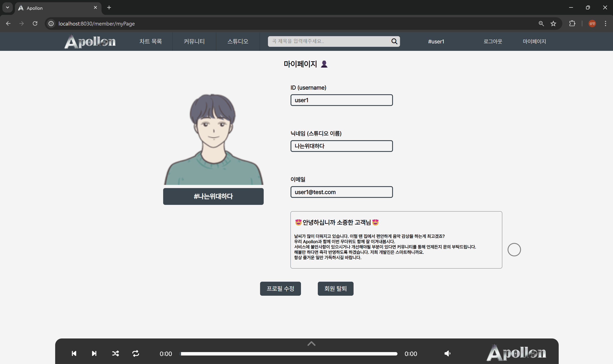The image size is (613, 364).
Task: Click the song title search field
Action: [x=329, y=41]
